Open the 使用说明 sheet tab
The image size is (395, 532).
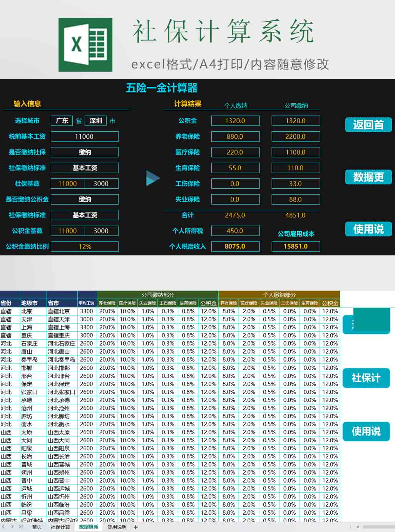[x=117, y=527]
